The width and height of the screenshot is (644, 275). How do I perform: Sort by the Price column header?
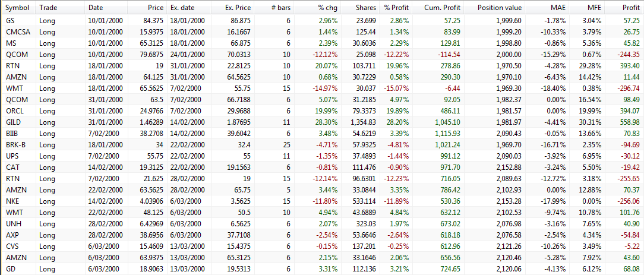tap(146, 7)
